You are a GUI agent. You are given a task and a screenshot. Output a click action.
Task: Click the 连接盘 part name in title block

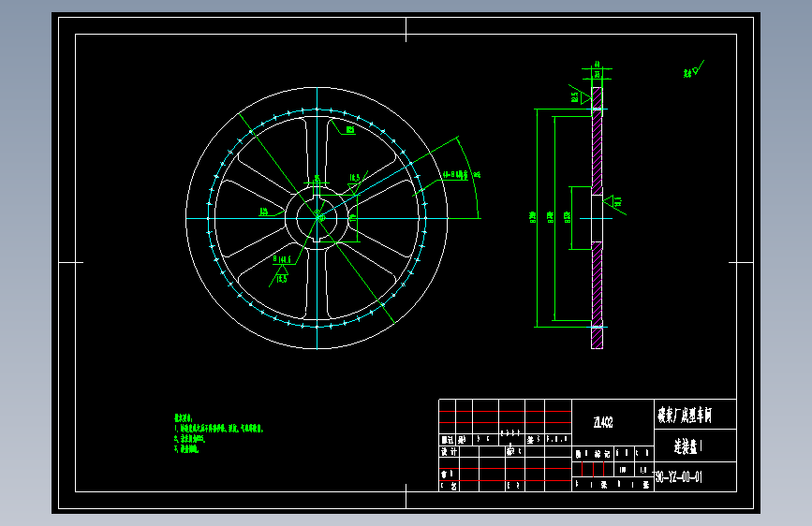click(687, 446)
